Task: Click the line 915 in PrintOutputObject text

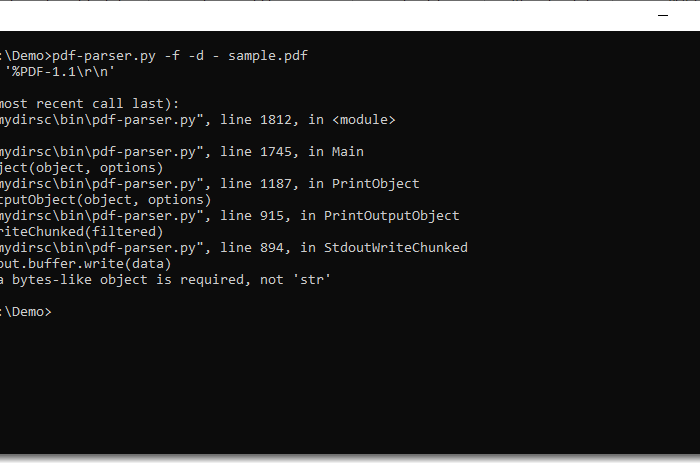Action: click(339, 216)
